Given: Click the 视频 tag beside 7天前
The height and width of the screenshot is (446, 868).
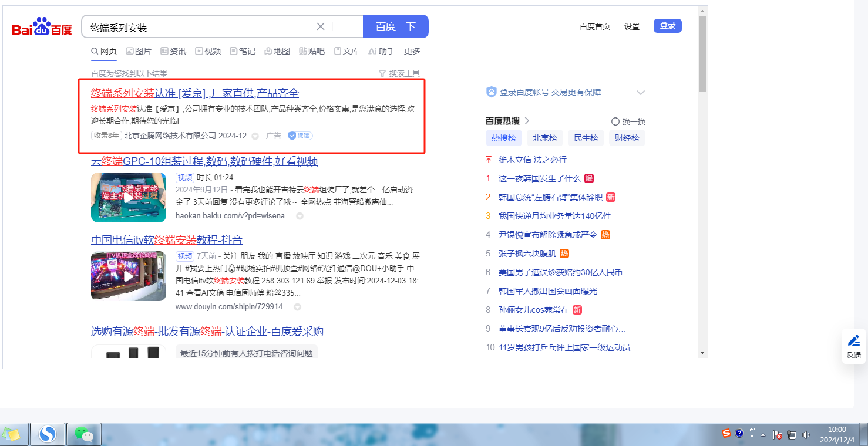Looking at the screenshot, I should coord(185,256).
